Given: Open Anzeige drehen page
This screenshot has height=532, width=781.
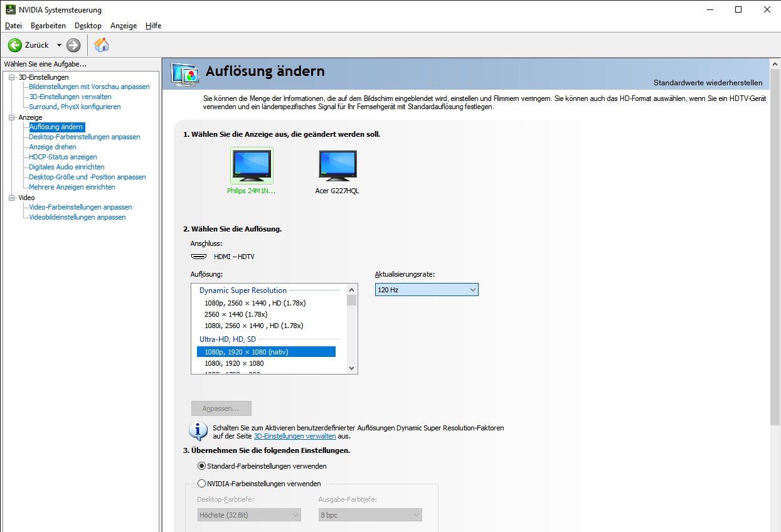Looking at the screenshot, I should (53, 147).
